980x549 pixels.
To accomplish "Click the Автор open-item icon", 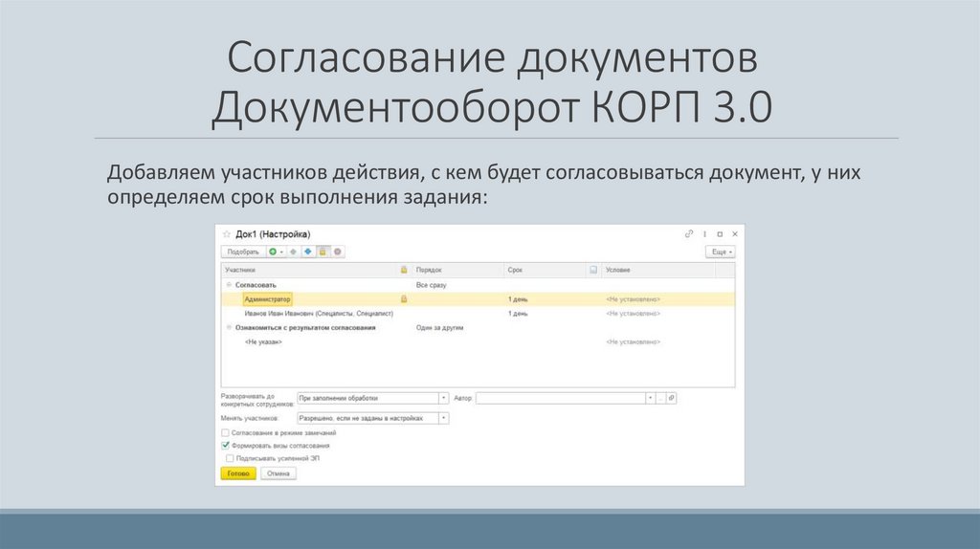I will point(671,398).
